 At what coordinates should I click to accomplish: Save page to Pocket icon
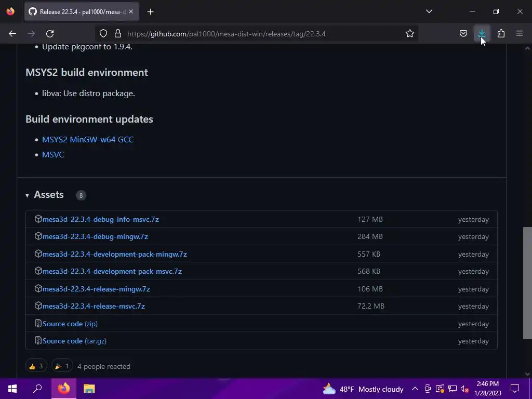click(x=463, y=34)
